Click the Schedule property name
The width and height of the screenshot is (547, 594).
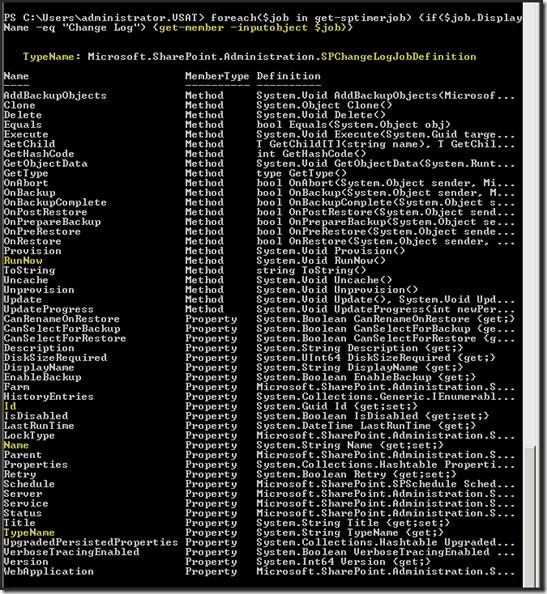pyautogui.click(x=29, y=484)
